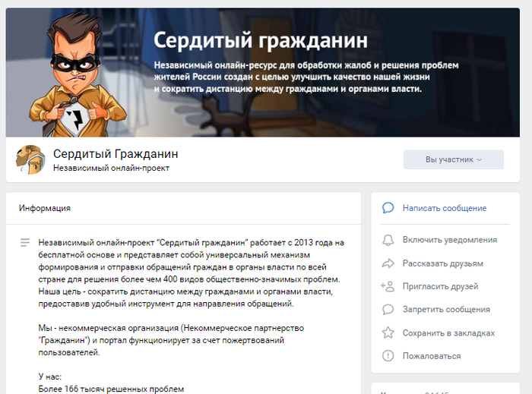This screenshot has width=532, height=394.
Task: Click the line Более 166 тысяч решенных проблем
Action: pyautogui.click(x=111, y=389)
